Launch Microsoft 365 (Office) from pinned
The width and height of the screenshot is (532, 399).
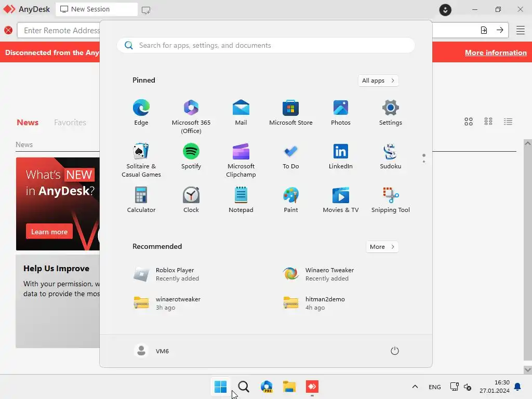coord(191,117)
